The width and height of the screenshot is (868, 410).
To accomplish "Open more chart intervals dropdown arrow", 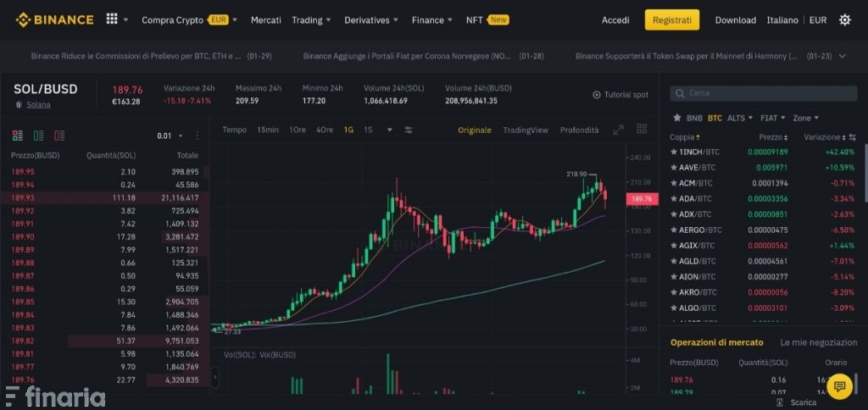I will (390, 130).
